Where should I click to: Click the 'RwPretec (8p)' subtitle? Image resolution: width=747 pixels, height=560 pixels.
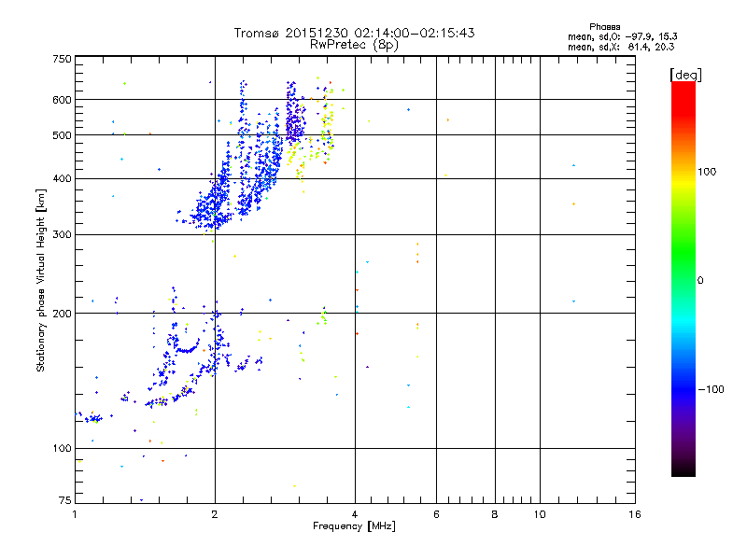[x=354, y=45]
